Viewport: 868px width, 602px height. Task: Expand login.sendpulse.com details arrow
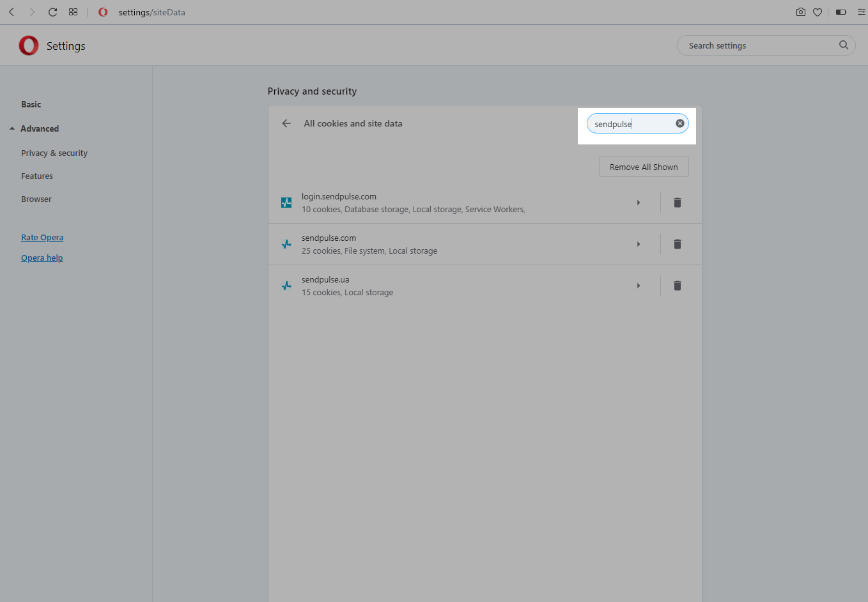(x=639, y=203)
